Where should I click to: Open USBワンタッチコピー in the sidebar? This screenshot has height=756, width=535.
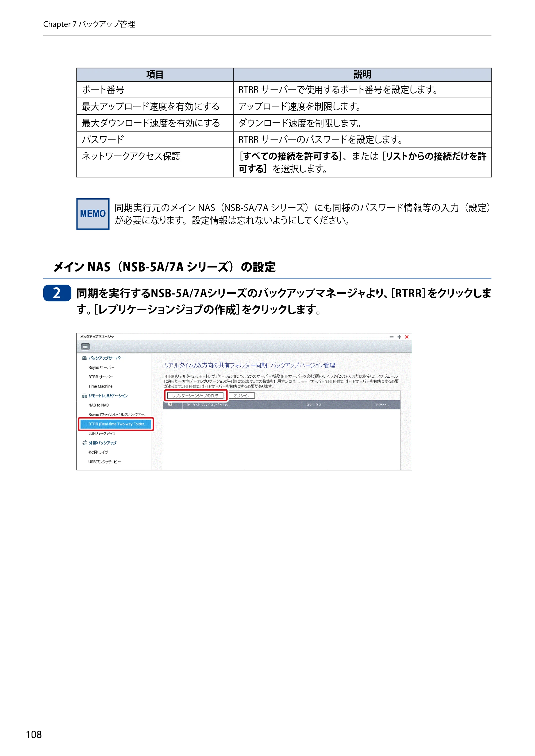(105, 462)
